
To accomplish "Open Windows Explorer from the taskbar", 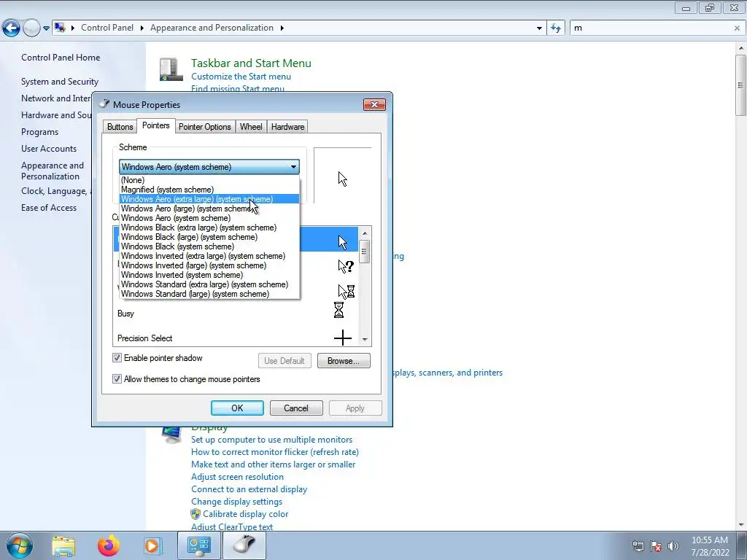I will tap(63, 545).
